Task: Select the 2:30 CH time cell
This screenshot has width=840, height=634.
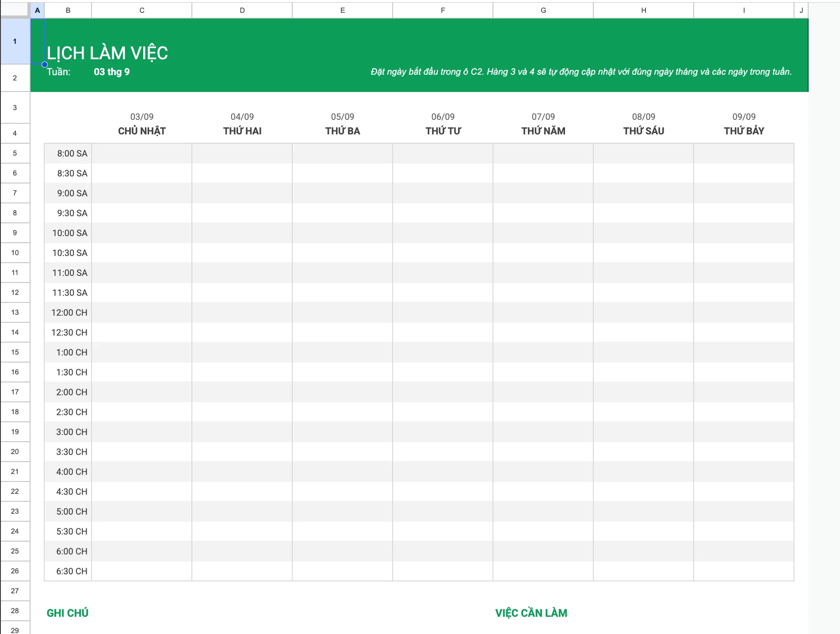Action: pyautogui.click(x=68, y=412)
